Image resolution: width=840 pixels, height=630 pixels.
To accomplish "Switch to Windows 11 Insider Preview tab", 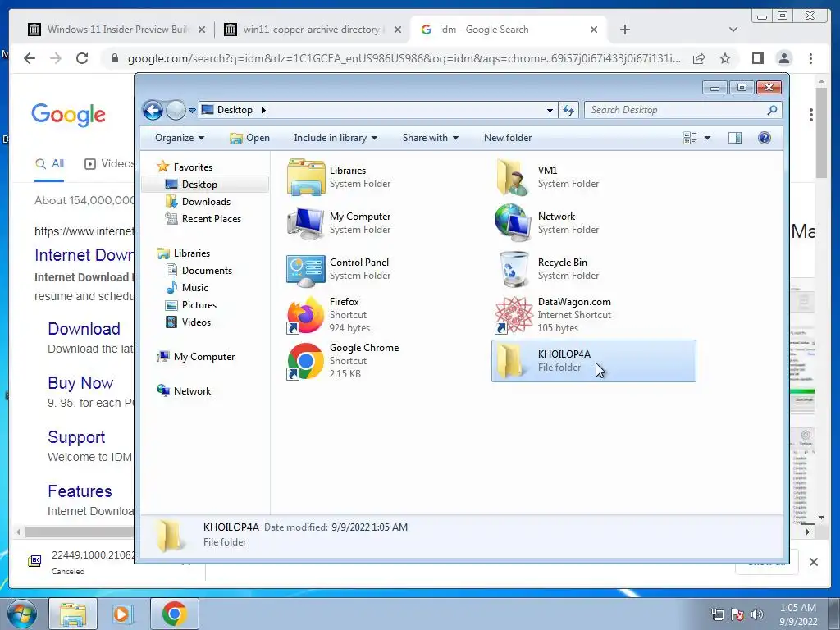I will click(x=118, y=30).
